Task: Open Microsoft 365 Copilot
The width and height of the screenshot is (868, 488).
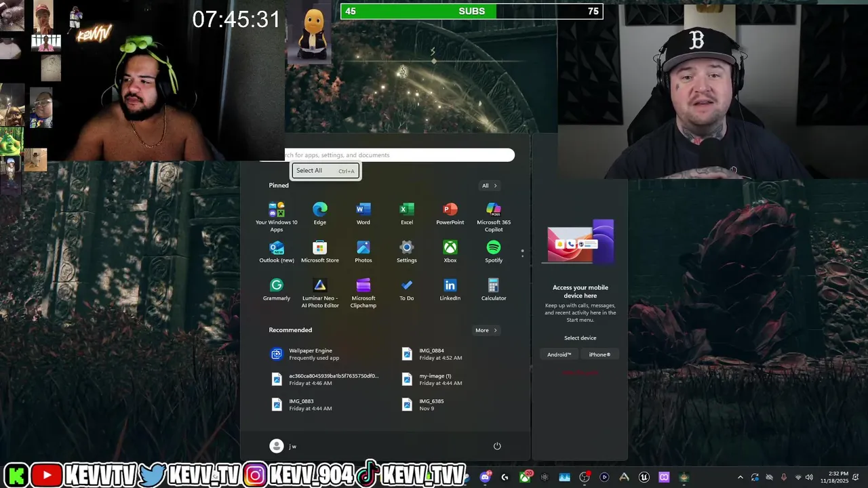Action: [494, 217]
